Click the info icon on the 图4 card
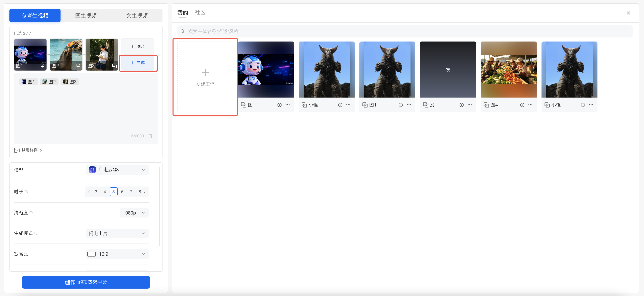Viewport: 644px width, 296px height. 522,105
